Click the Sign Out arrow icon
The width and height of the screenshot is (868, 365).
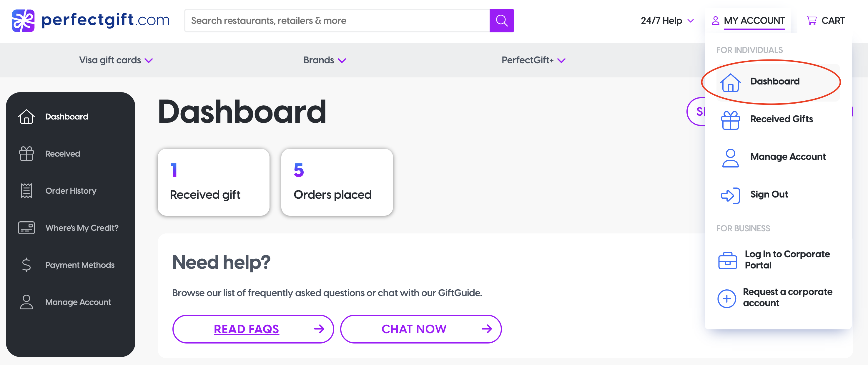(x=730, y=195)
